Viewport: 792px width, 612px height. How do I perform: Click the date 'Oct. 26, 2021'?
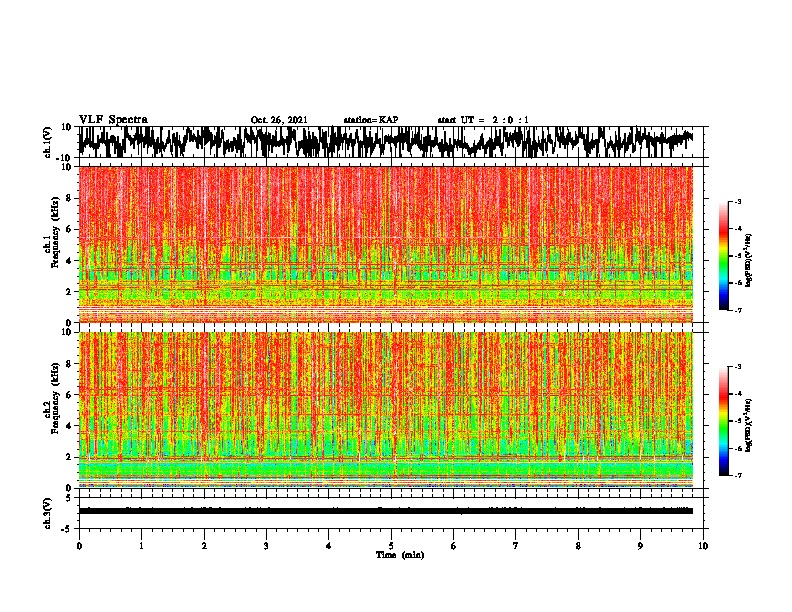tap(279, 120)
